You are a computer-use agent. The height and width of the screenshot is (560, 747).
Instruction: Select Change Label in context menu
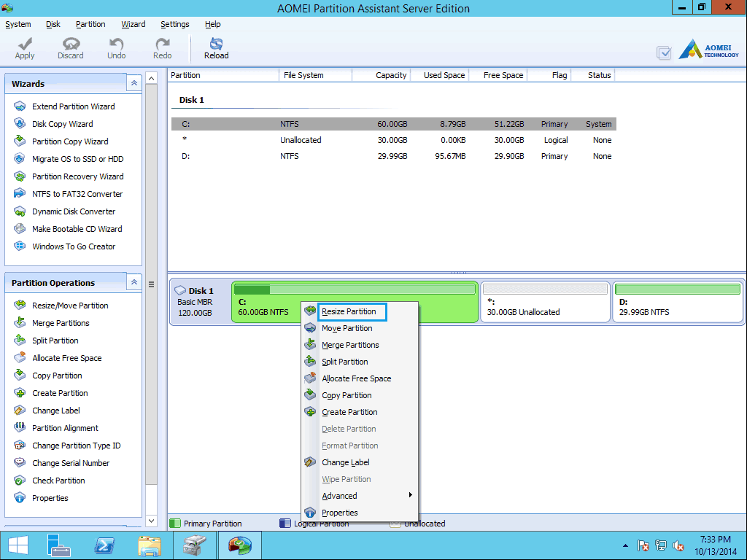click(x=360, y=462)
